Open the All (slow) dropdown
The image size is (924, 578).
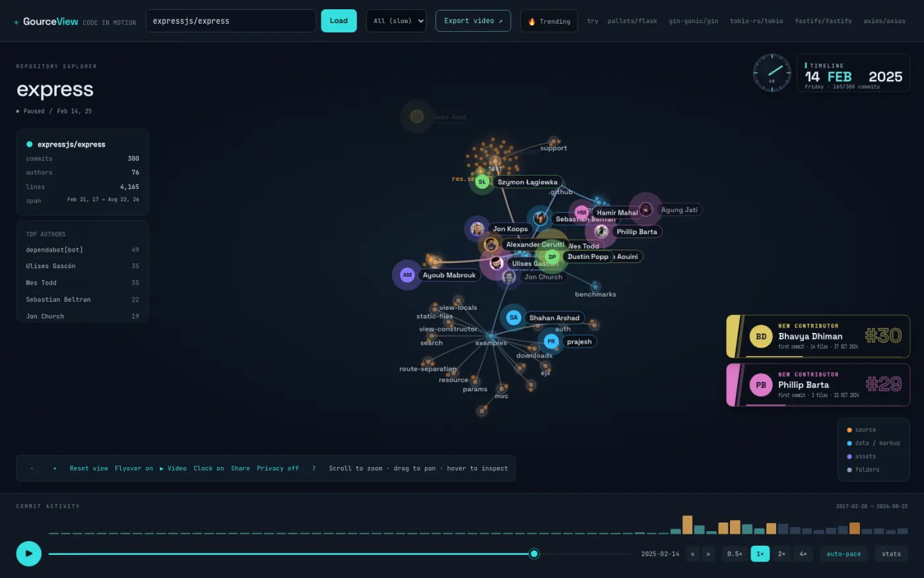396,21
